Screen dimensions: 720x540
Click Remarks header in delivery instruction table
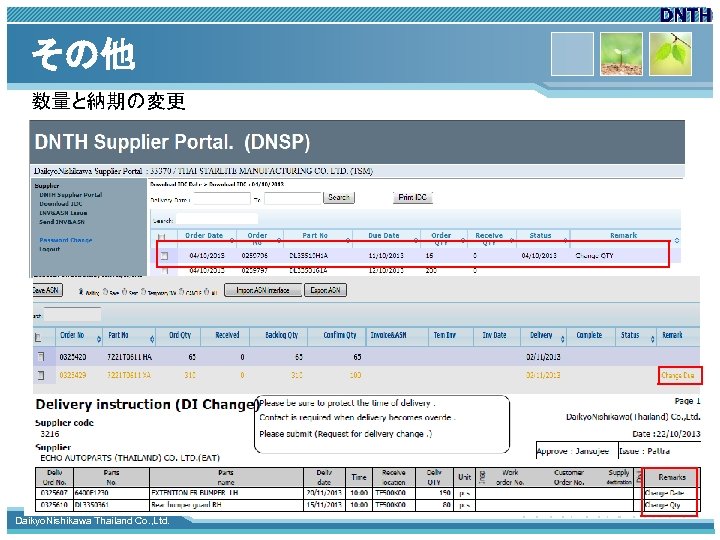(671, 478)
